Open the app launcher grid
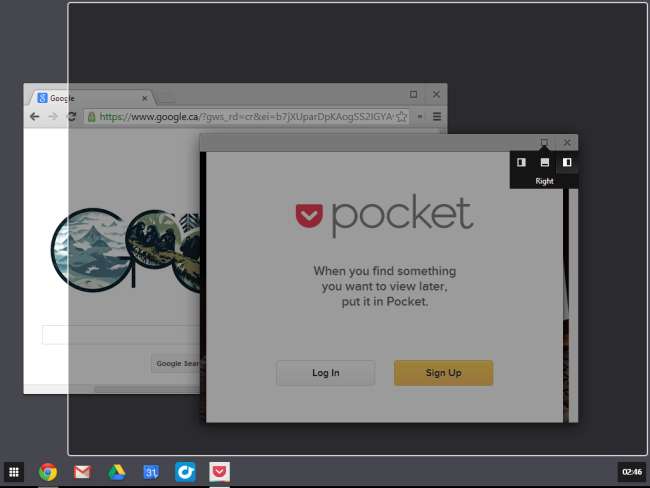 (x=14, y=472)
